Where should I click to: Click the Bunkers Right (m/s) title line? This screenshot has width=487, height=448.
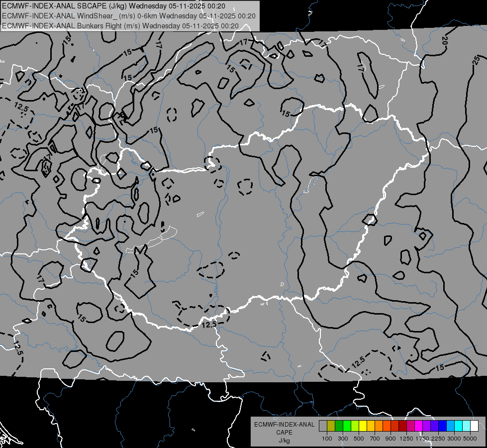click(x=120, y=26)
